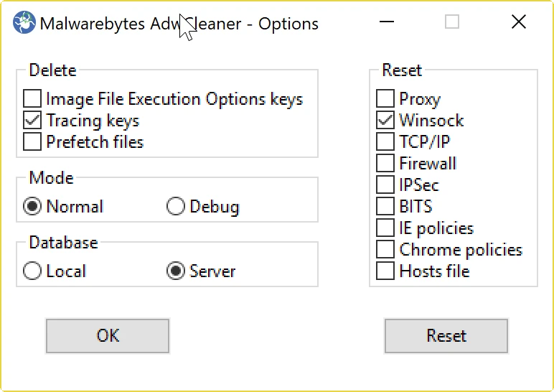Check the TCP/IP reset box
Viewport: 554px width, 392px height.
(x=385, y=142)
